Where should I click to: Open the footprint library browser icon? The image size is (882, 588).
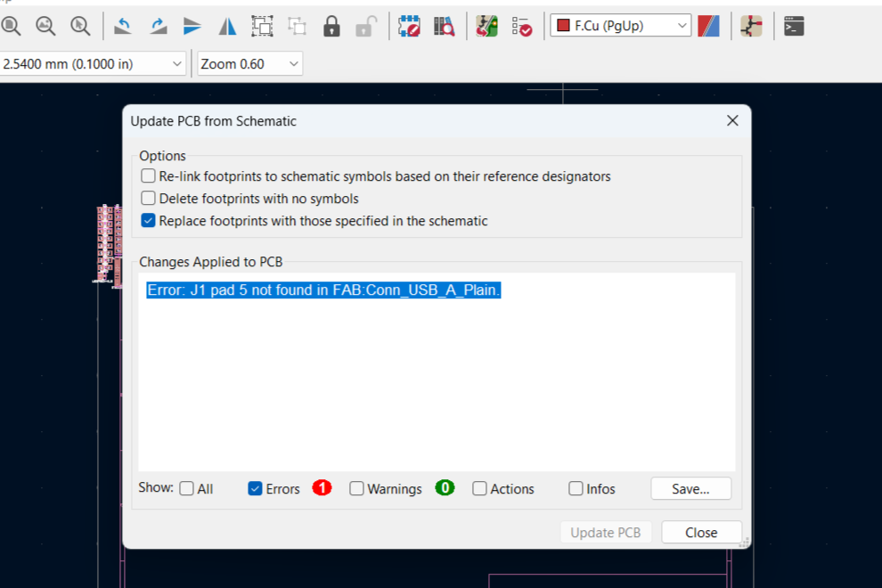pos(444,26)
